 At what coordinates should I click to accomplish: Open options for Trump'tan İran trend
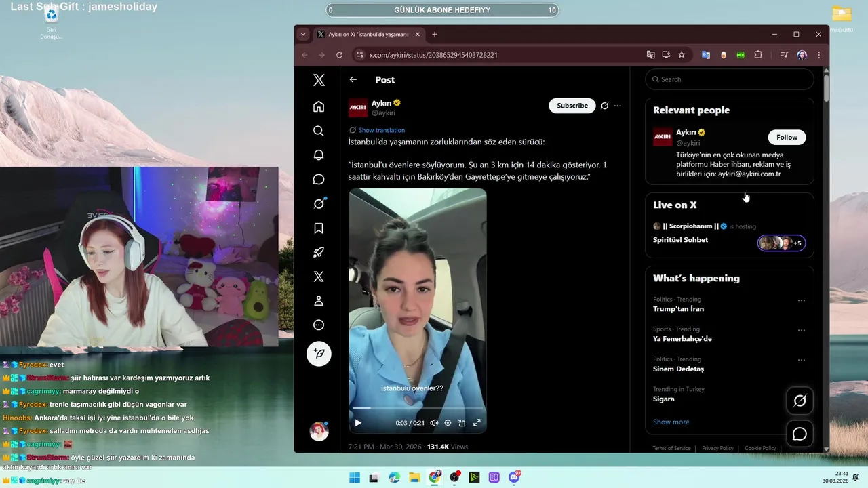(802, 300)
